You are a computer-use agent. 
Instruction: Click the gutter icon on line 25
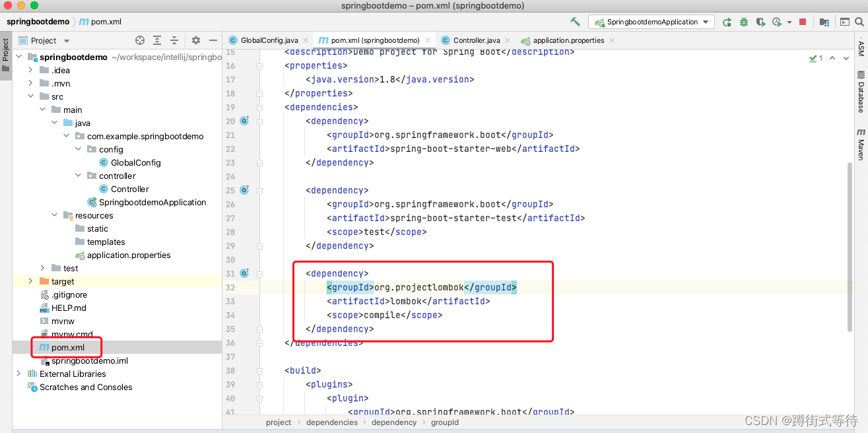[244, 190]
